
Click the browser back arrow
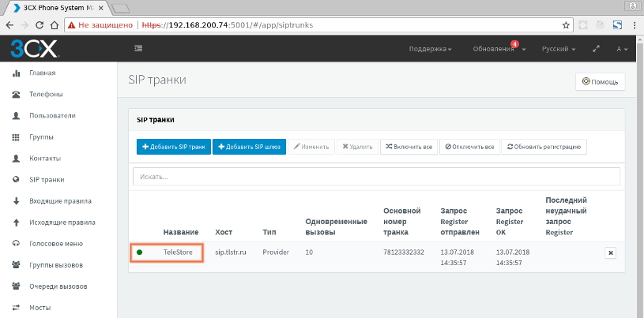point(9,25)
